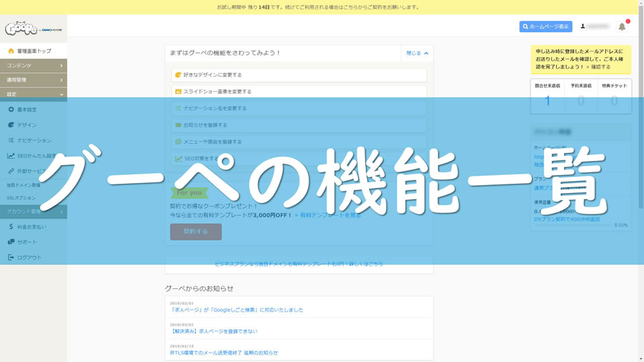Screen dimensions: 644x362
Task: Open the notification bell
Action: pos(623,27)
